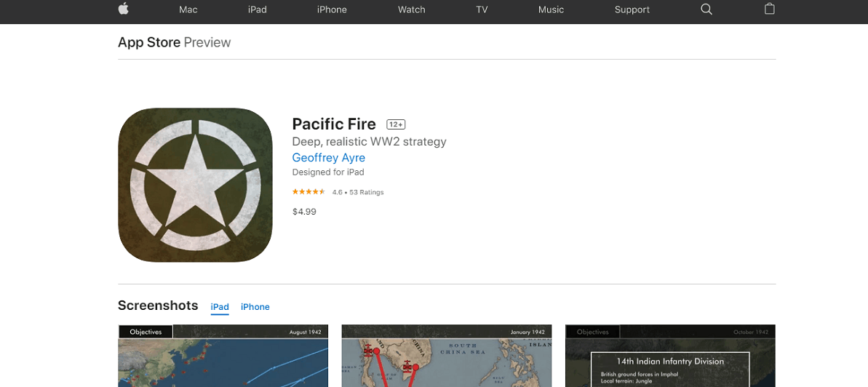Go to the Music section
The height and width of the screenshot is (387, 868).
[552, 9]
